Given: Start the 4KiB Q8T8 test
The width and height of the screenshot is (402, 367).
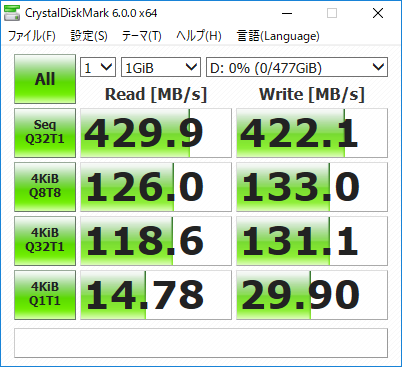Looking at the screenshot, I should 45,187.
